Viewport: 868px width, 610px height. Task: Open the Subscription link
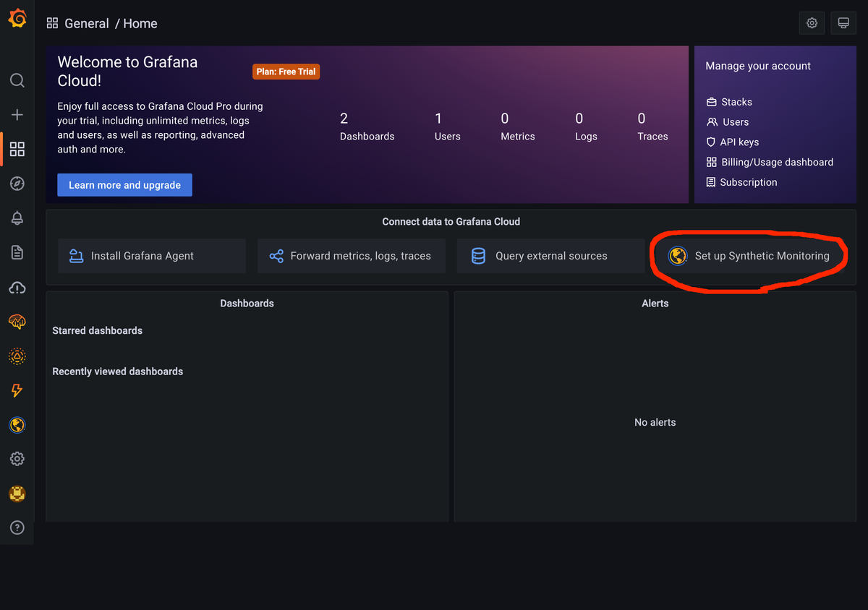749,183
